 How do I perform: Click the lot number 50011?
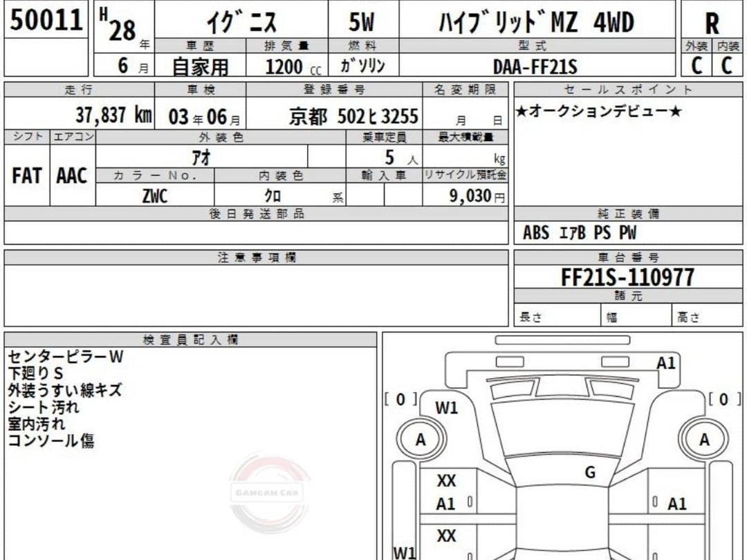46,20
